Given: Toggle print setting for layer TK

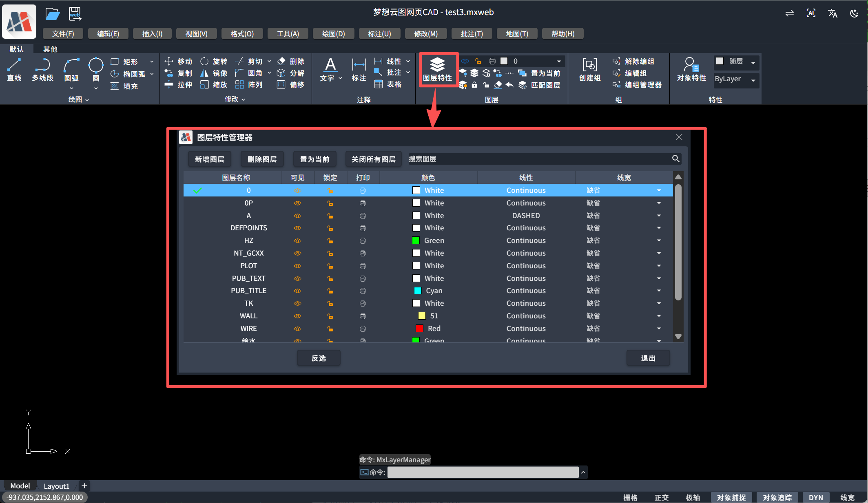Looking at the screenshot, I should pyautogui.click(x=363, y=303).
